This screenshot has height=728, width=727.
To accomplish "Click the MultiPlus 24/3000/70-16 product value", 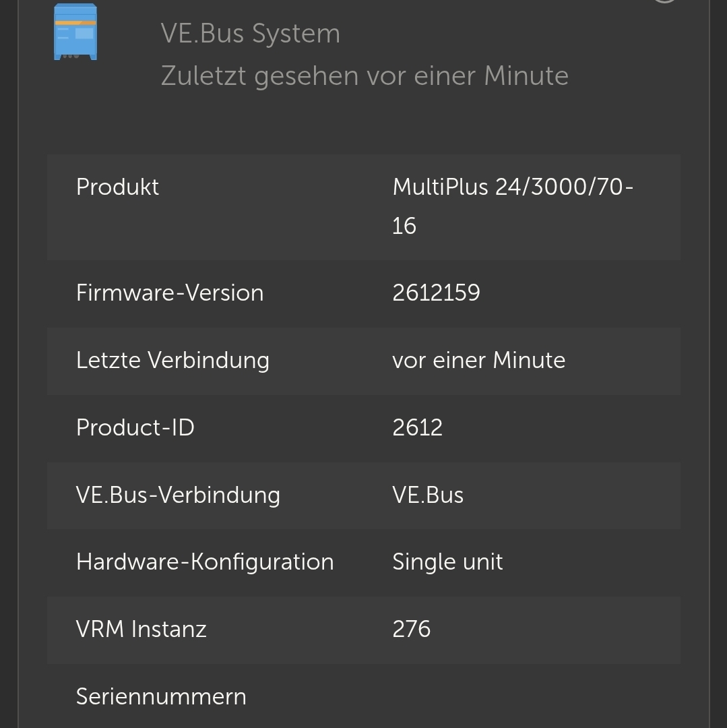I will point(512,206).
